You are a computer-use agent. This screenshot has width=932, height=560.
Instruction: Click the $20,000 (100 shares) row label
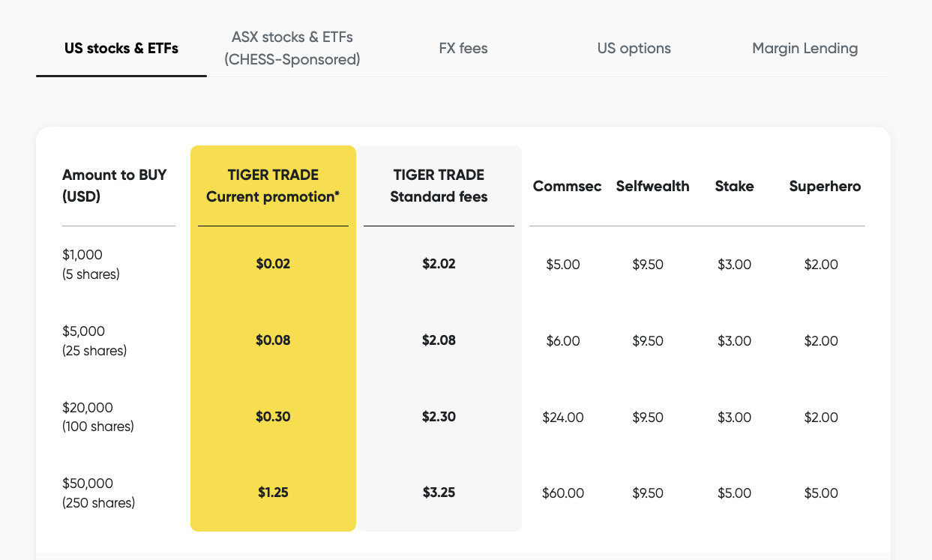tap(97, 418)
